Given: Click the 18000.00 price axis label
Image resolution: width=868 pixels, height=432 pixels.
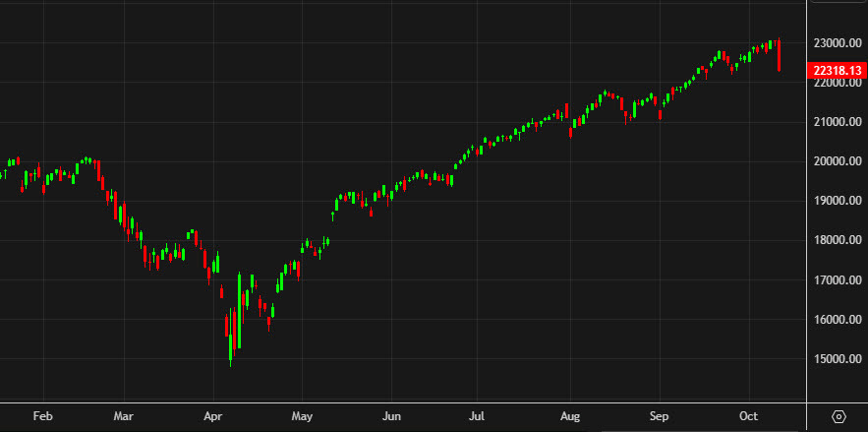Looking at the screenshot, I should coord(836,240).
